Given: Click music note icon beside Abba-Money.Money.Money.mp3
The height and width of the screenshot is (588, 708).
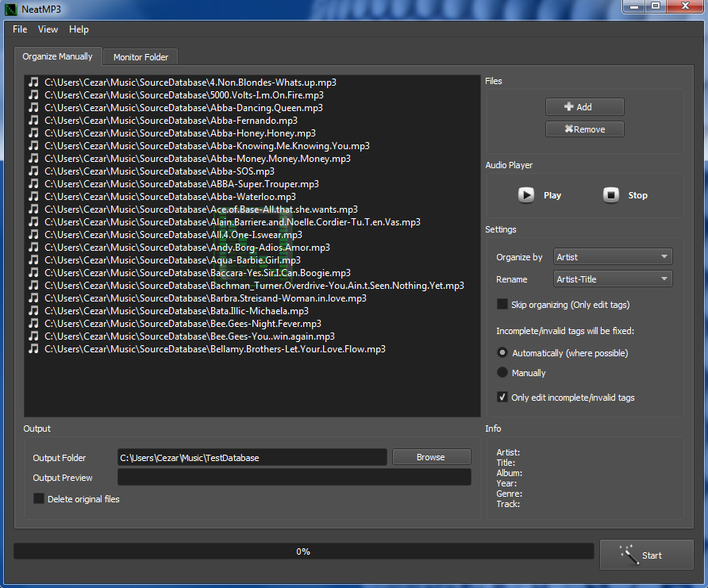Looking at the screenshot, I should click(33, 159).
